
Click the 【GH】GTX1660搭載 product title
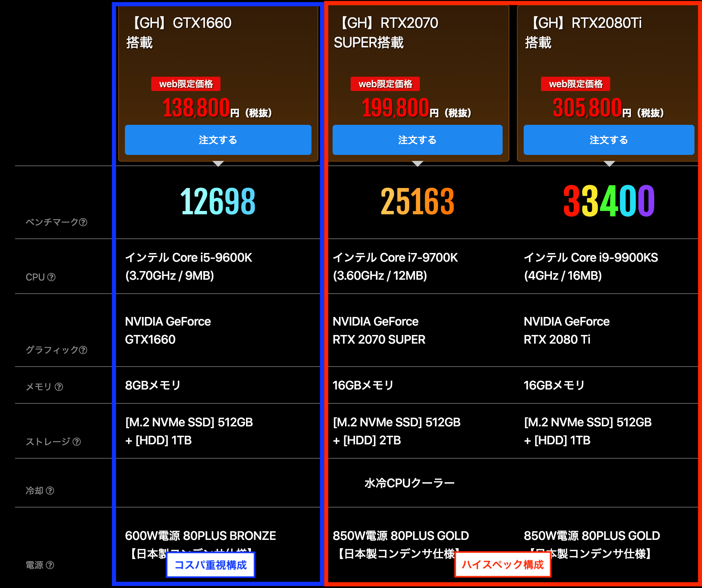[179, 33]
